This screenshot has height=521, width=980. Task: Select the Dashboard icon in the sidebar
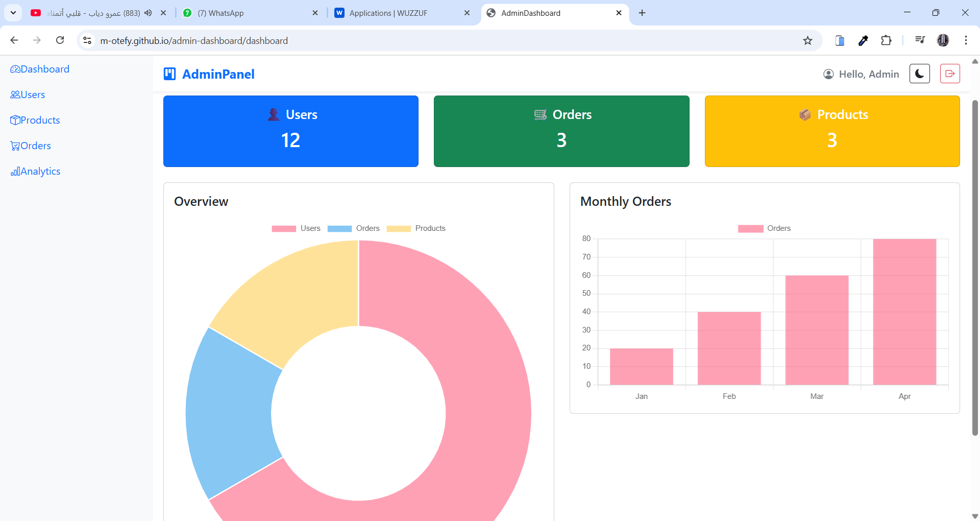pos(16,69)
